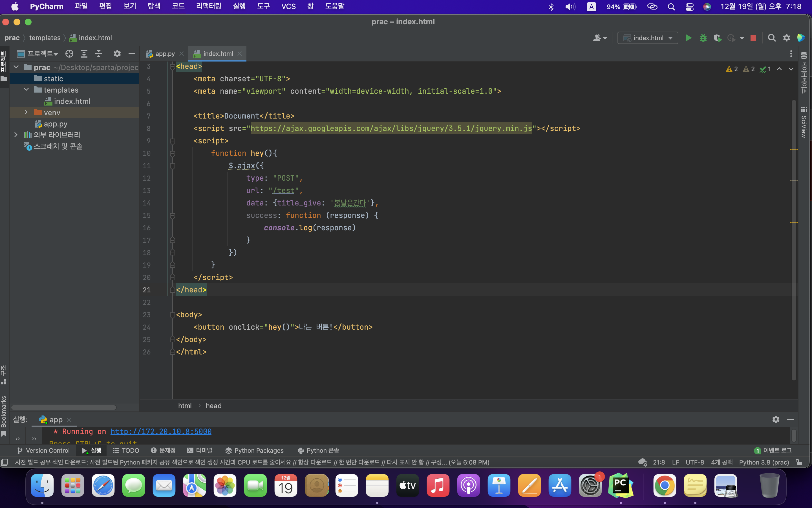This screenshot has height=508, width=812.
Task: Open project view selector dropdown
Action: pos(38,54)
